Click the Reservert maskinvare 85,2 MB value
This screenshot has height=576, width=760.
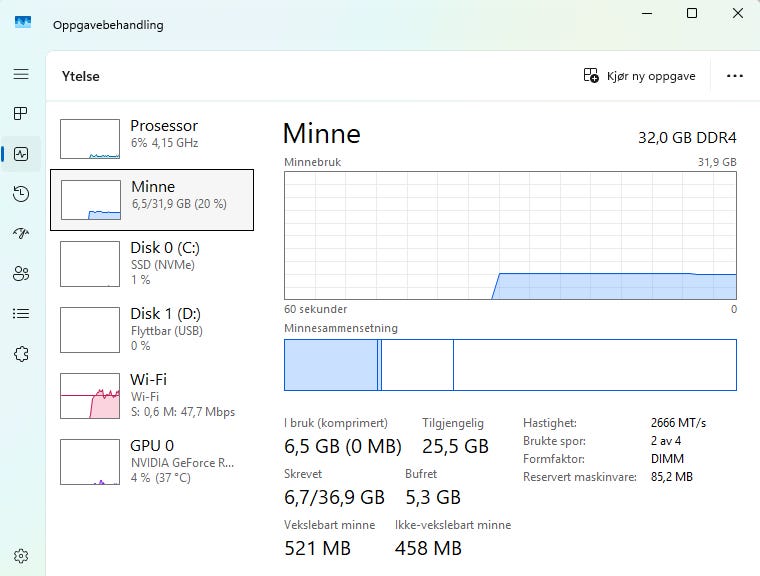672,477
